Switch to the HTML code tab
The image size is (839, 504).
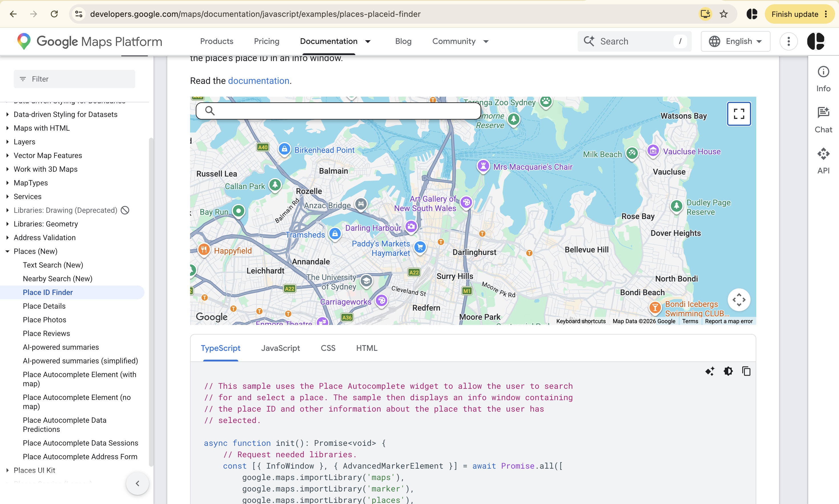click(x=367, y=348)
